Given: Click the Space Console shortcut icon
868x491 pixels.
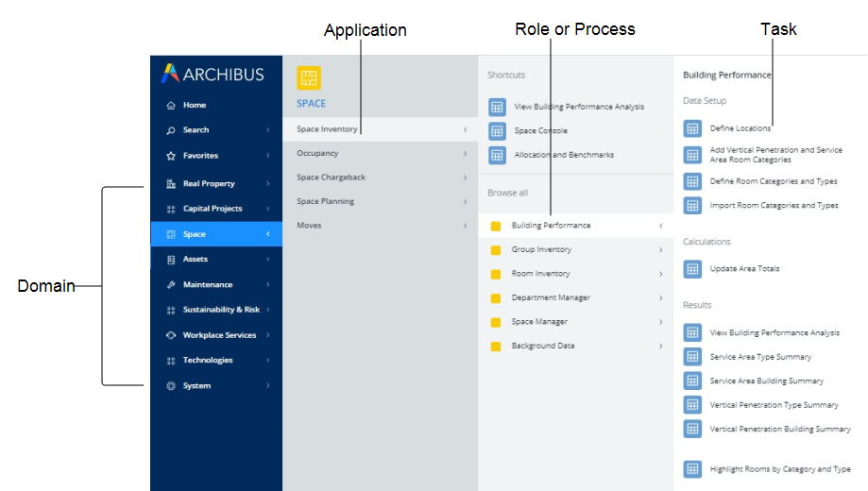Looking at the screenshot, I should pyautogui.click(x=497, y=130).
